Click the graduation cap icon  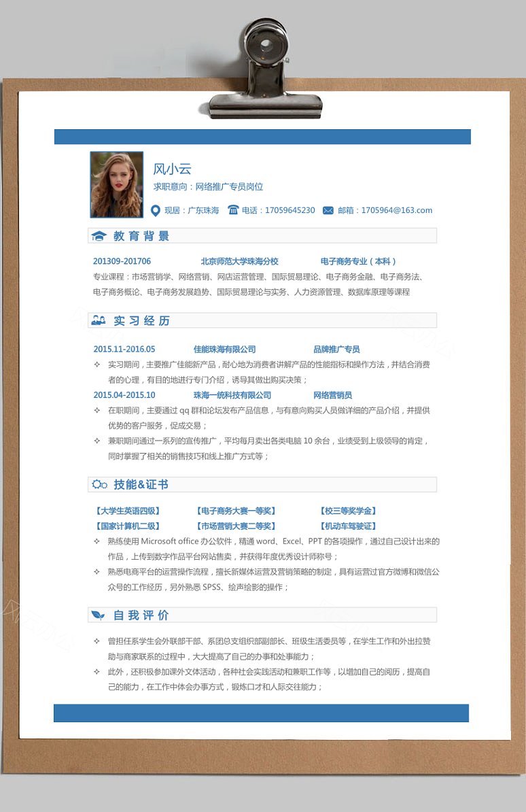[x=99, y=236]
